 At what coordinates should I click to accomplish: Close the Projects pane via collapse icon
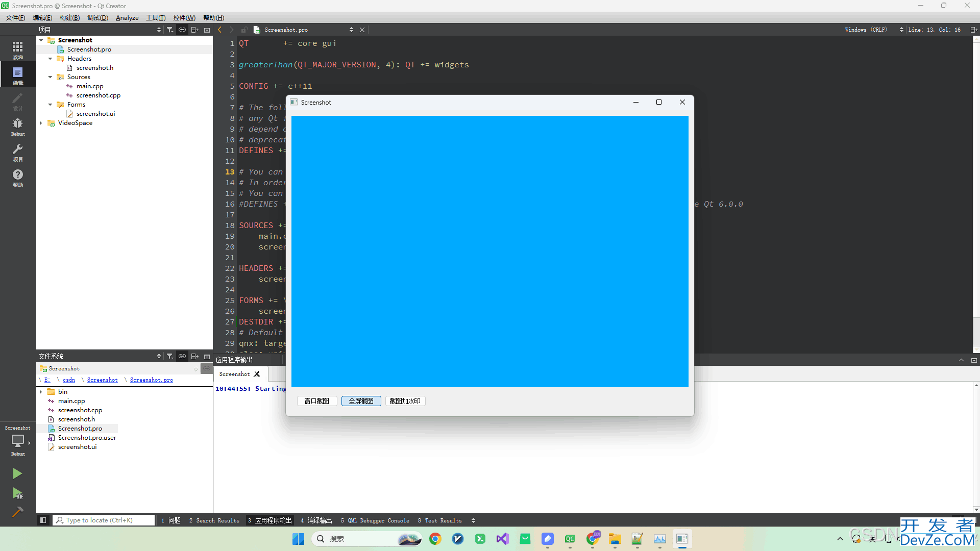pyautogui.click(x=207, y=30)
